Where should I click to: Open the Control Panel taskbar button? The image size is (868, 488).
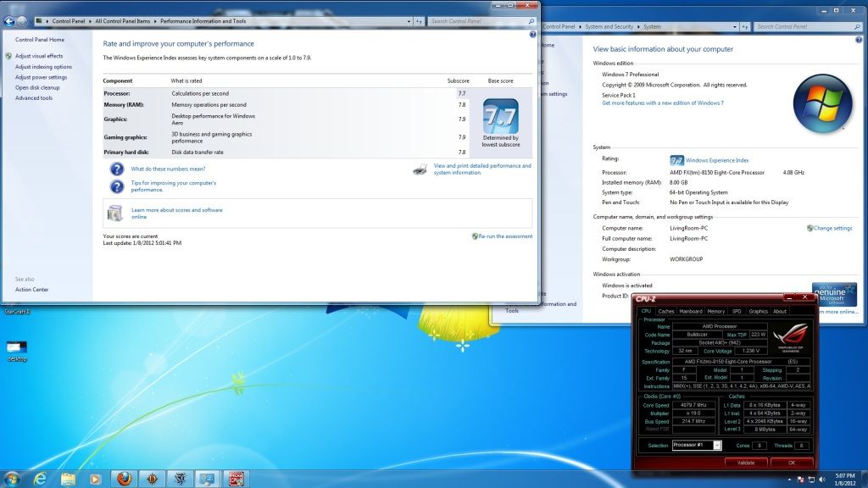[x=208, y=479]
